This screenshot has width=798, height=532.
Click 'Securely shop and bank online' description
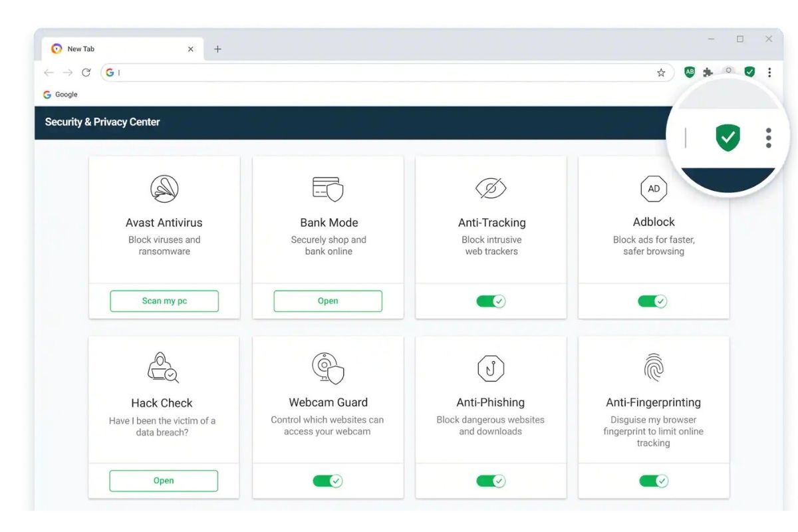click(329, 245)
